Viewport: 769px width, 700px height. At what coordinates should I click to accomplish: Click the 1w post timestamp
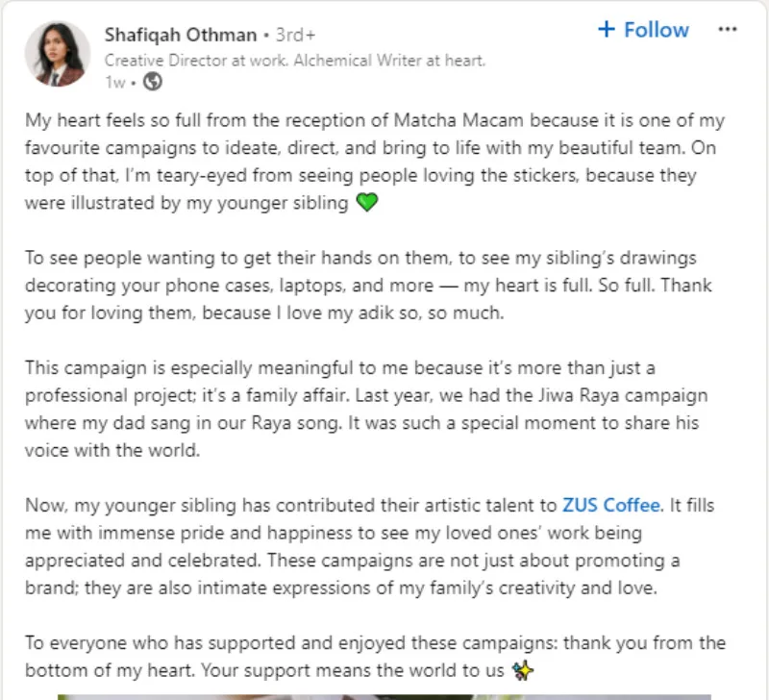(115, 83)
